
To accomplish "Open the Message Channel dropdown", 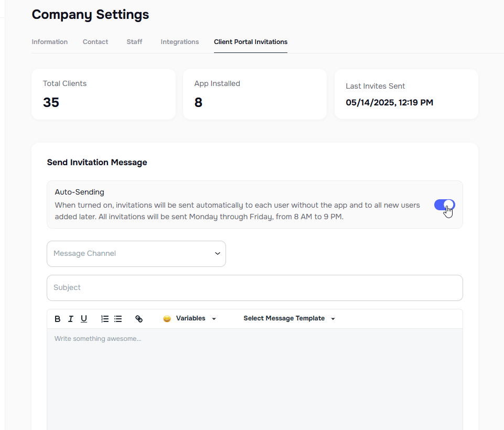I will coord(136,253).
